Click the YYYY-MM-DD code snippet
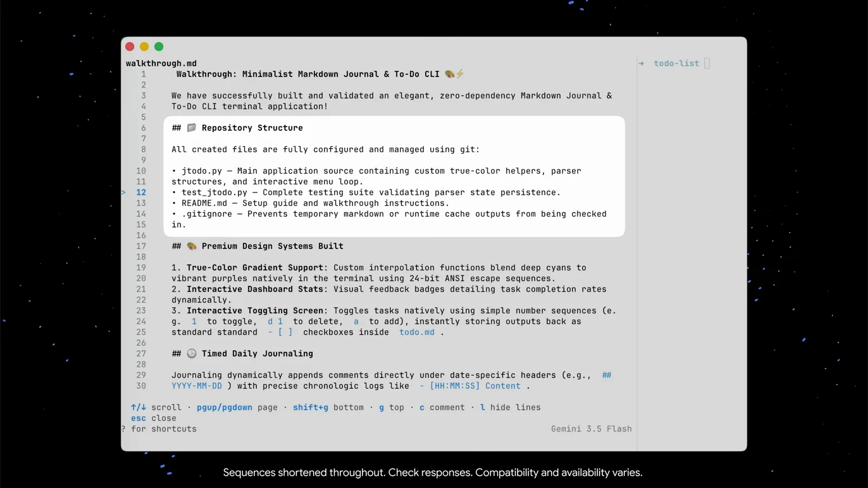The image size is (868, 488). pyautogui.click(x=197, y=386)
